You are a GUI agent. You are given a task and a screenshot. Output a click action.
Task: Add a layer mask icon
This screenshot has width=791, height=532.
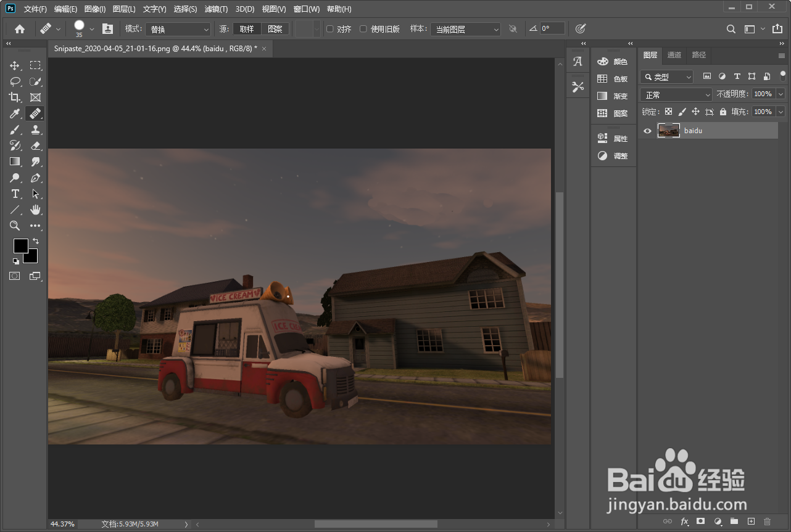(701, 522)
